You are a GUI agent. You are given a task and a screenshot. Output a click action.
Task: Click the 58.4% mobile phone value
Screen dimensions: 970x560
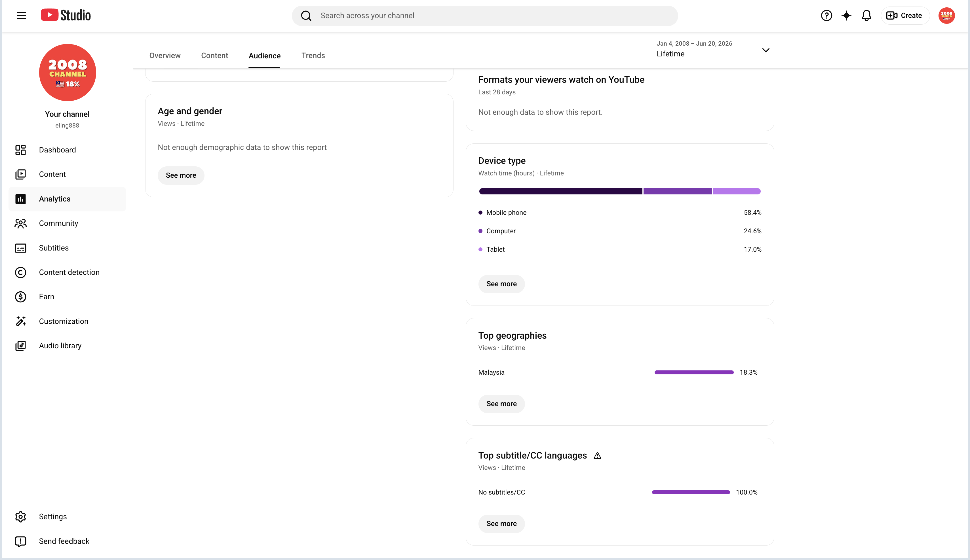(x=752, y=213)
